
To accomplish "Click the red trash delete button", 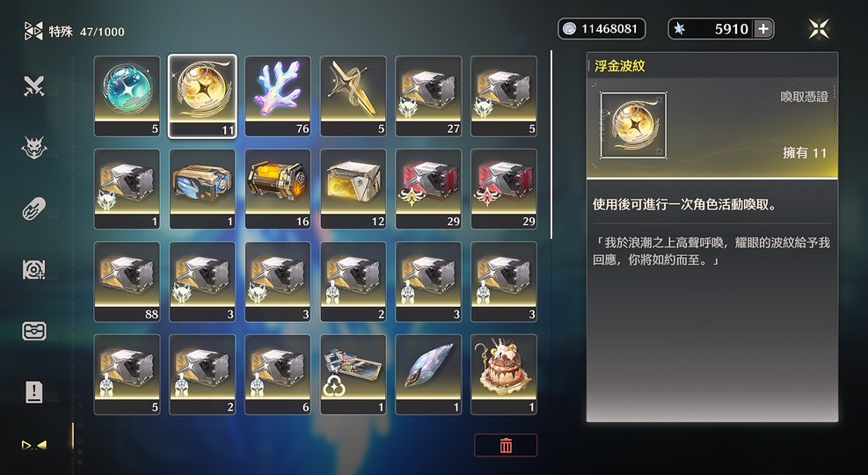I will coord(506,446).
